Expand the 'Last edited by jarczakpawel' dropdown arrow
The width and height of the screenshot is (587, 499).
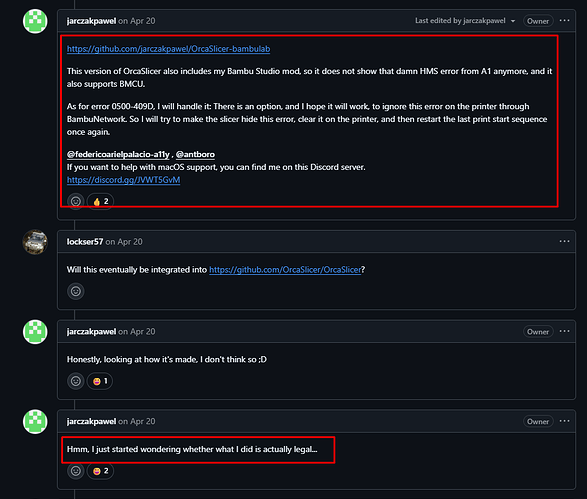pos(513,21)
